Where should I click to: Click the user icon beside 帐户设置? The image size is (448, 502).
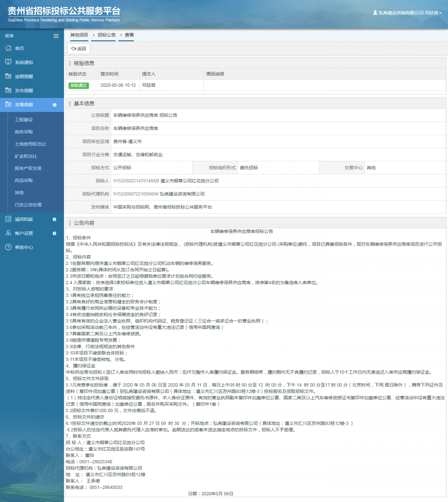[x=8, y=233]
